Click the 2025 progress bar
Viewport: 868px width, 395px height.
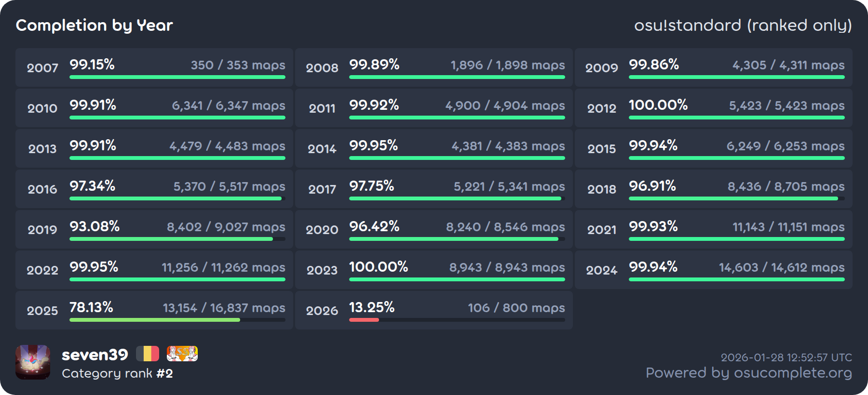pos(177,320)
